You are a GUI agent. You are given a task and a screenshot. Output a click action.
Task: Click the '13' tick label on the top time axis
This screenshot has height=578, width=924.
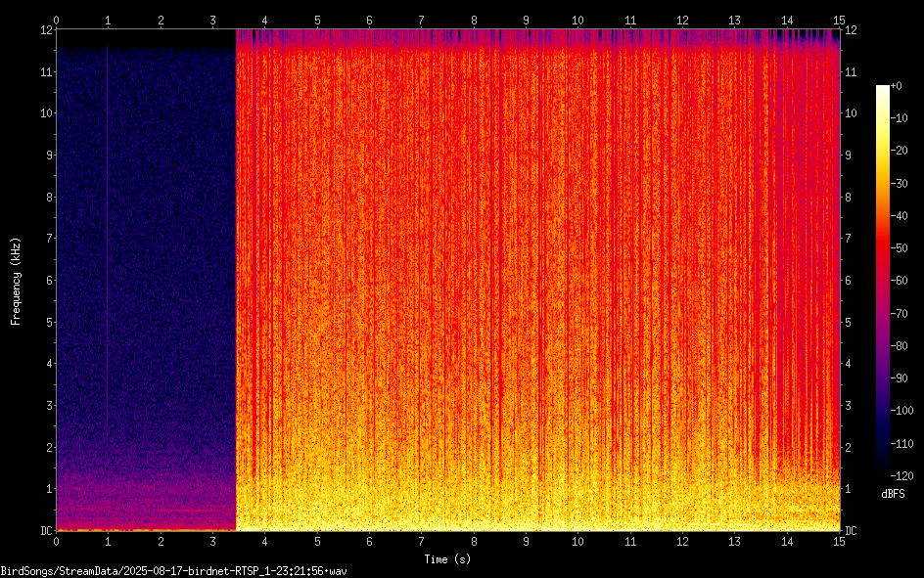pos(734,21)
